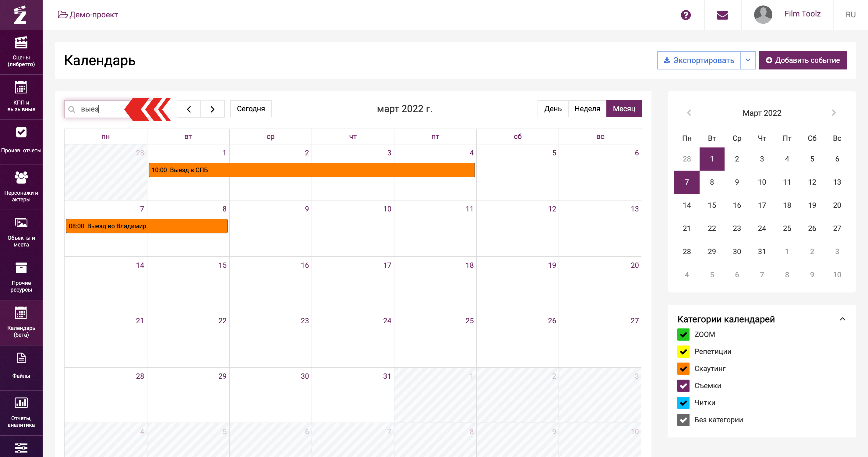Viewport: 868px width, 457px height.
Task: Open settings sliders icon at sidebar bottom
Action: click(21, 448)
